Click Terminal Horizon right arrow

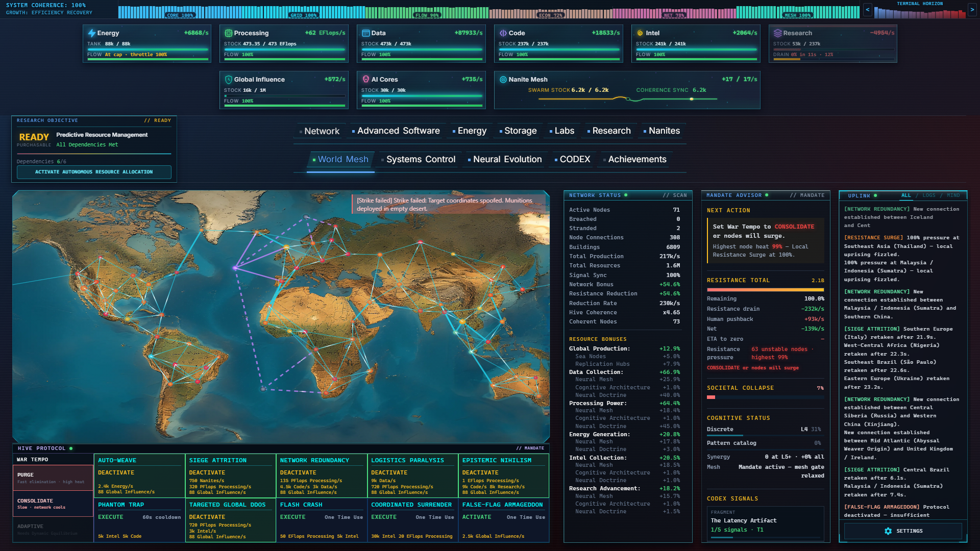click(972, 10)
